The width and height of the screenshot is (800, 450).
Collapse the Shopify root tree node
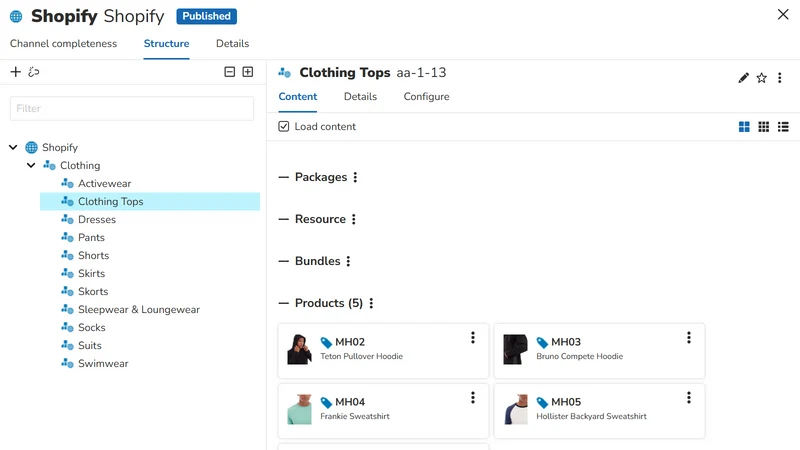(13, 147)
